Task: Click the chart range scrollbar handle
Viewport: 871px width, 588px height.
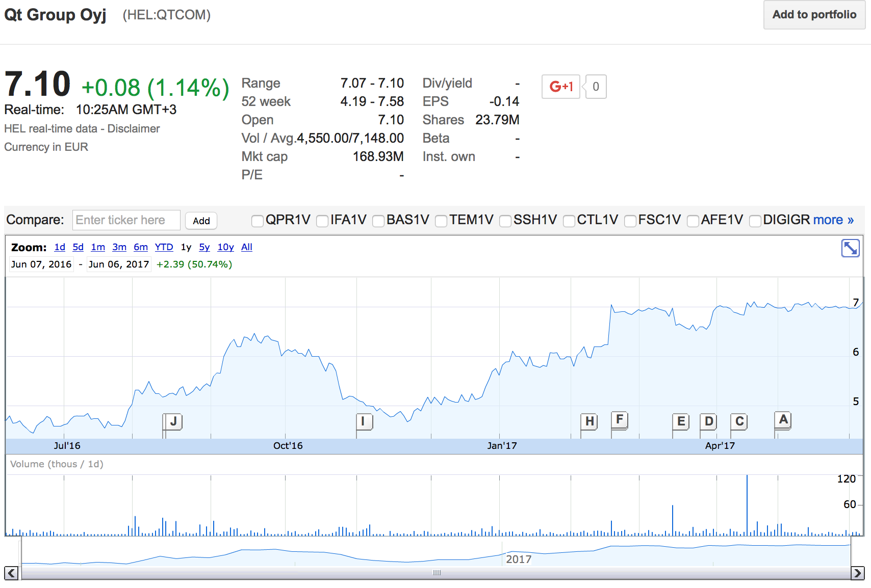Action: (x=437, y=573)
